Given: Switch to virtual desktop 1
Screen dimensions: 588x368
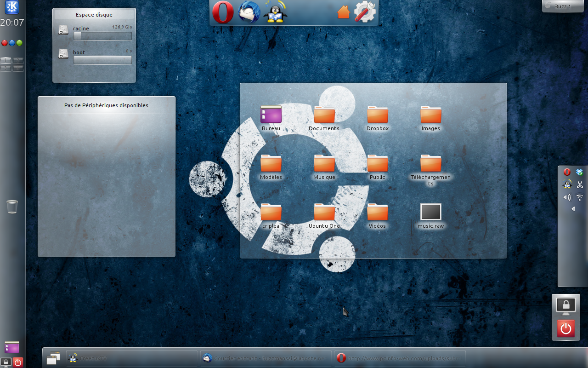Looking at the screenshot, I should tap(6, 60).
